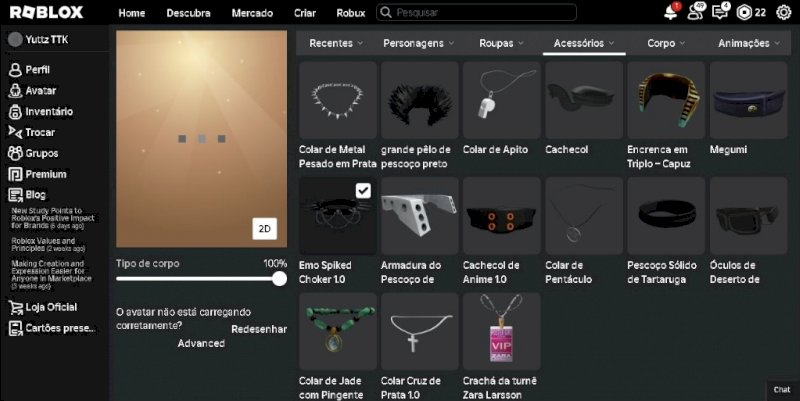Open the notifications bell icon

671,12
